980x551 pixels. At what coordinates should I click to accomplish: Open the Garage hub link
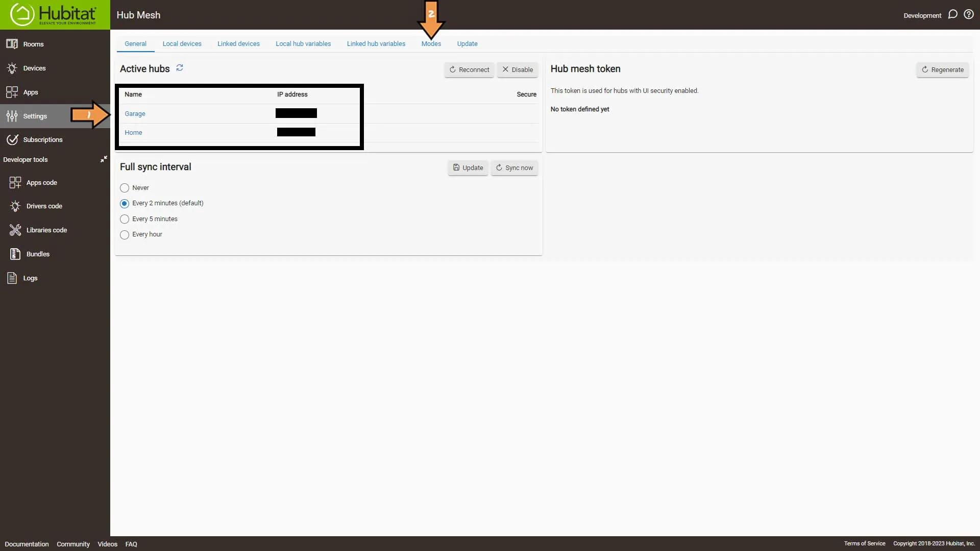(135, 113)
